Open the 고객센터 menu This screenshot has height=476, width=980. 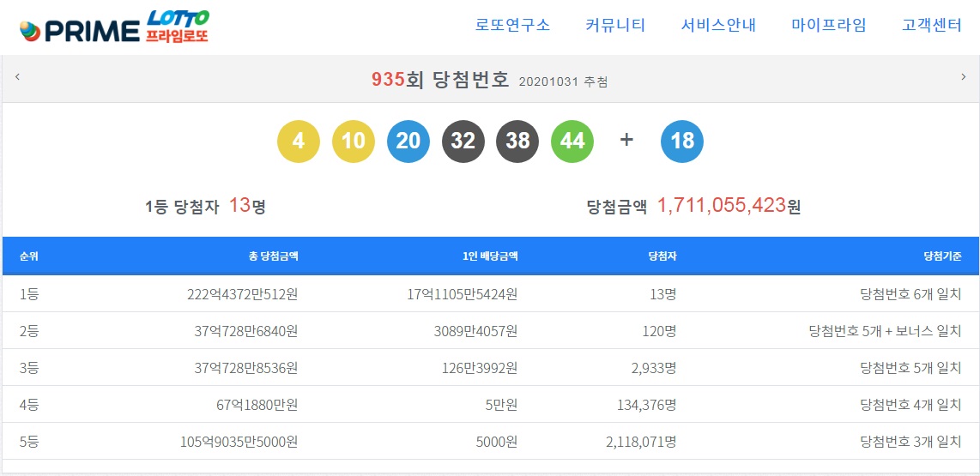point(932,26)
